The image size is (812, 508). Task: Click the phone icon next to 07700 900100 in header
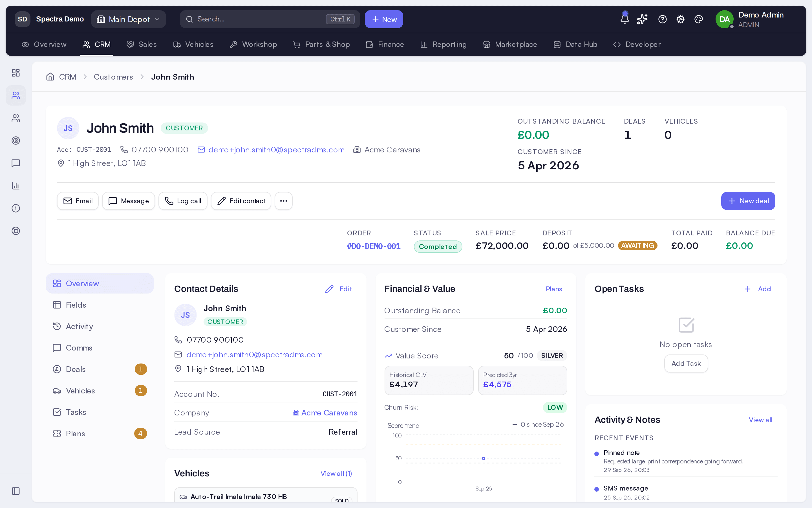click(124, 150)
